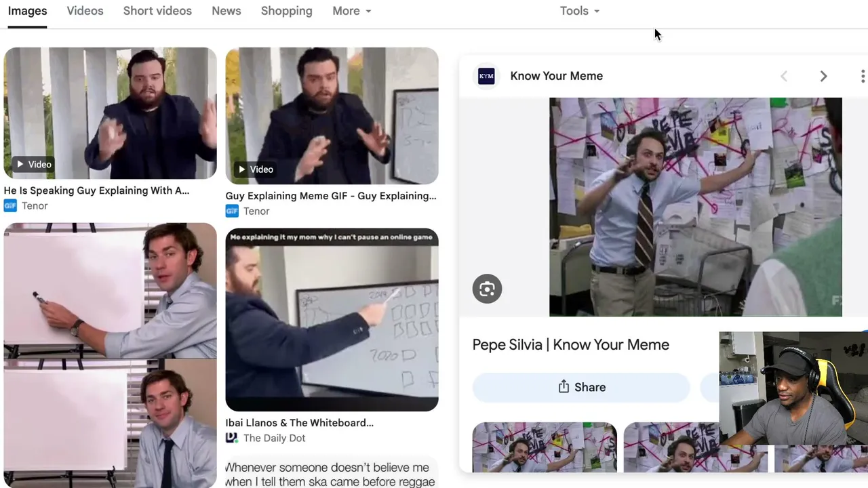Click the 'Know Your Meme' source name in preview
Screen dimensions: 868x488
(x=557, y=76)
